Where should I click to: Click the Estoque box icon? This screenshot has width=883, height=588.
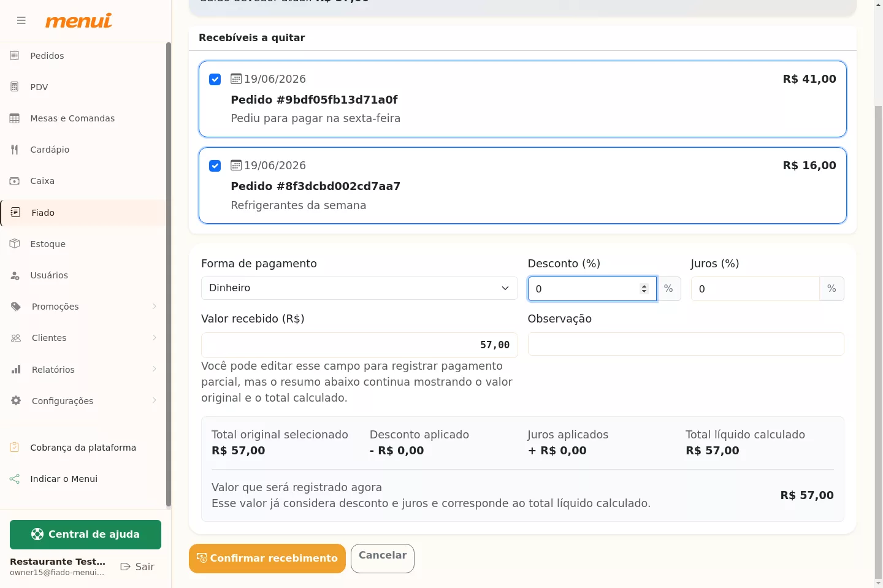click(x=15, y=244)
